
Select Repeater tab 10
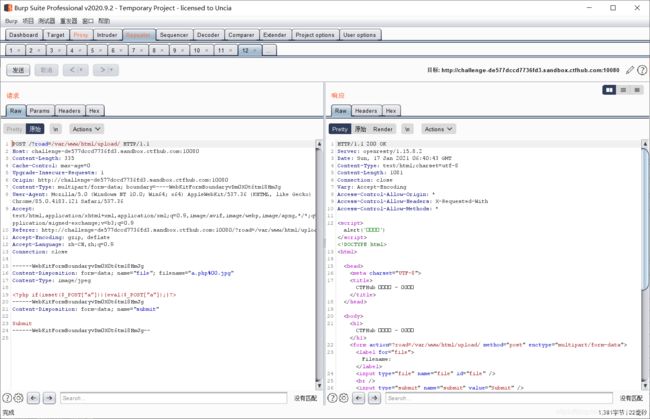click(x=201, y=50)
